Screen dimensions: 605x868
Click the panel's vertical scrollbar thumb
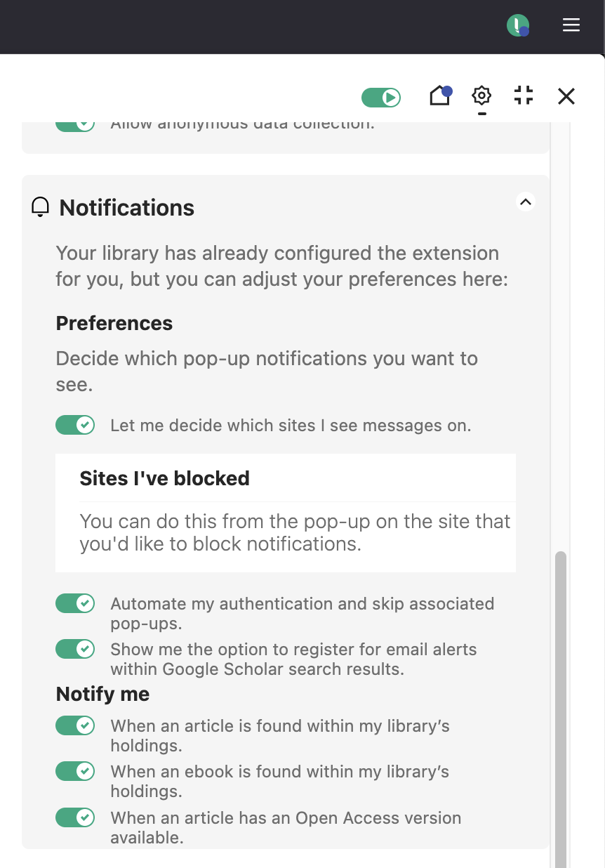pos(560,702)
